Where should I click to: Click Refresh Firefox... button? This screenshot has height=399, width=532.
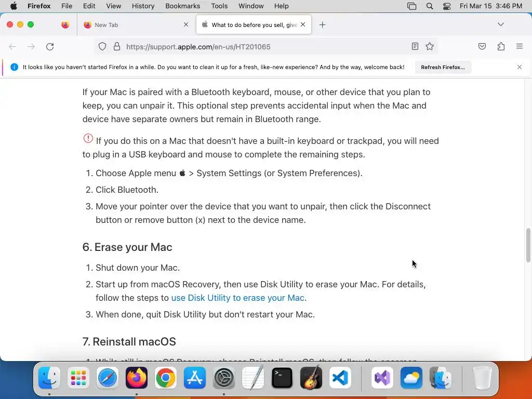pyautogui.click(x=443, y=67)
